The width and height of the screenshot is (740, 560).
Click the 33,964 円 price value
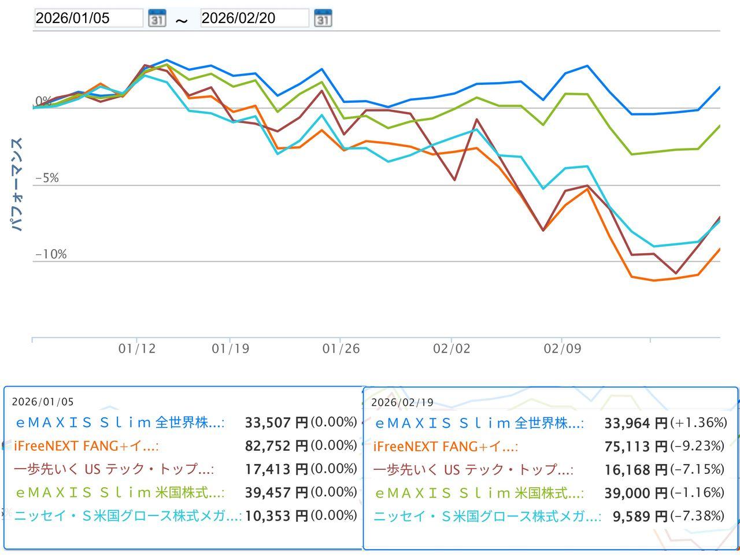click(635, 424)
